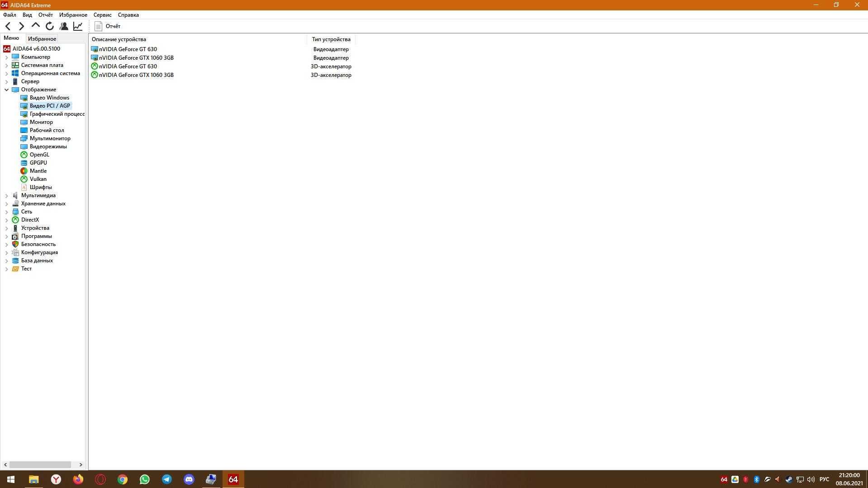This screenshot has height=488, width=868.
Task: Sort by Описание устройства column header
Action: point(198,39)
